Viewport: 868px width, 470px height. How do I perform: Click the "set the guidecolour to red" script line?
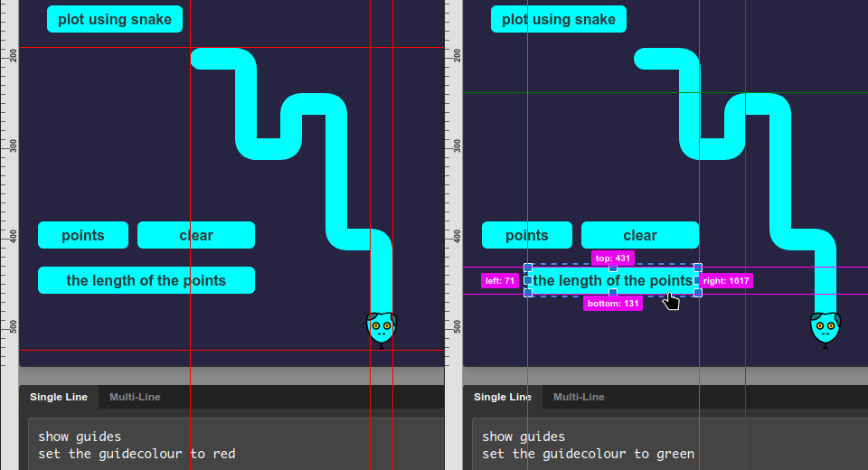tap(137, 454)
